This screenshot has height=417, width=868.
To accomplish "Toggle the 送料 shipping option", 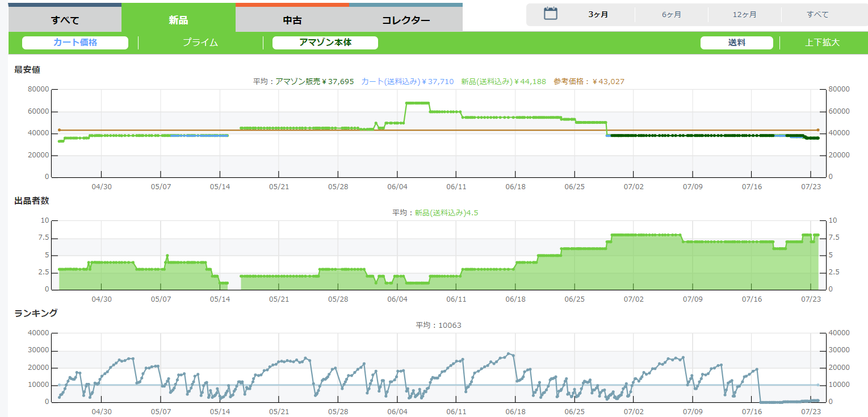I will [736, 43].
